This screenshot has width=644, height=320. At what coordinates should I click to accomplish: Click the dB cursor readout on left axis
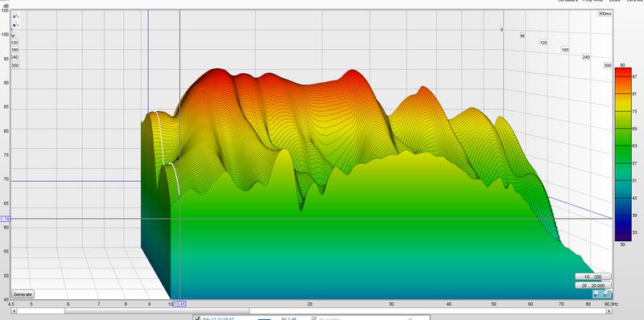pos(5,219)
